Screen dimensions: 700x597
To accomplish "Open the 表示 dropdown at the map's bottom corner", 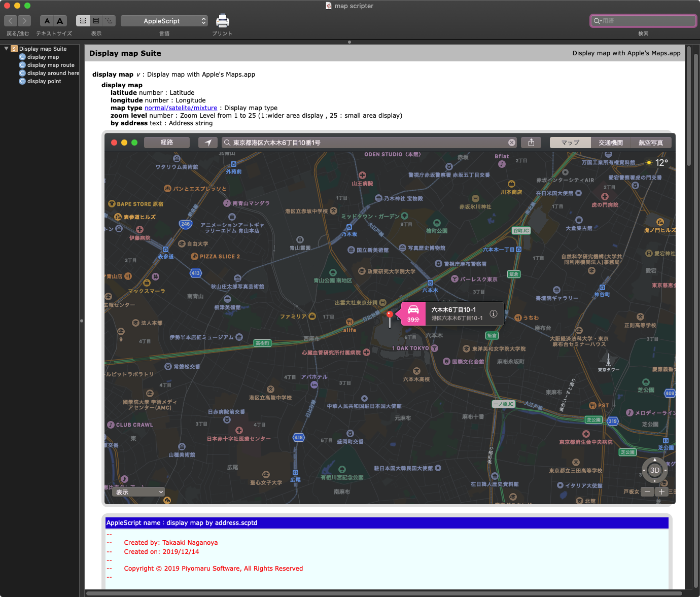I will pos(138,491).
